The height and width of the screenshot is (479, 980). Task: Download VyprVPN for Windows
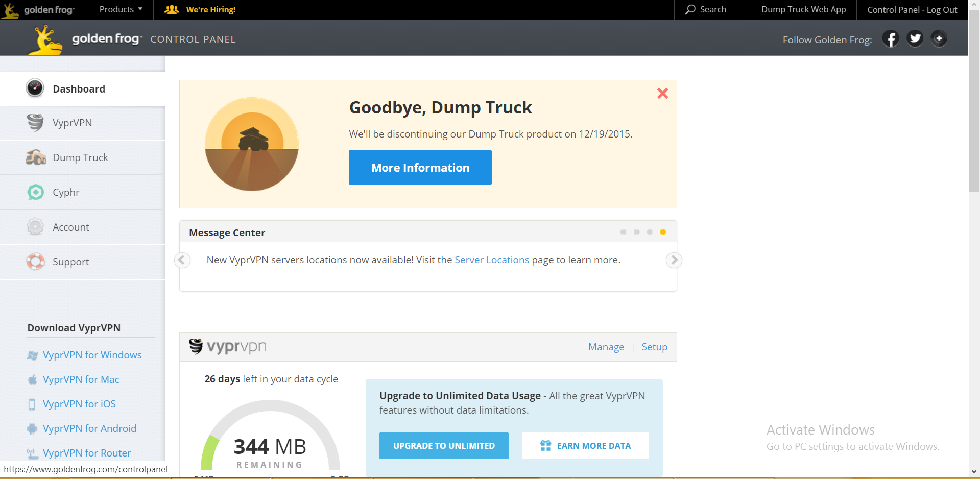coord(92,355)
